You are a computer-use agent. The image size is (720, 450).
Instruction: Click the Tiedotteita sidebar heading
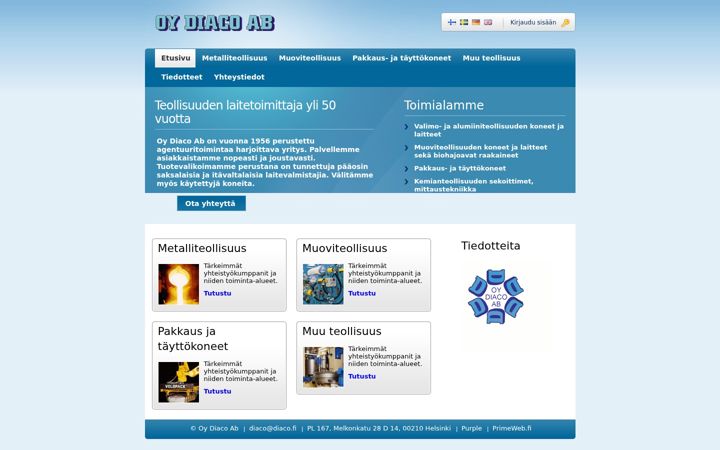click(490, 246)
